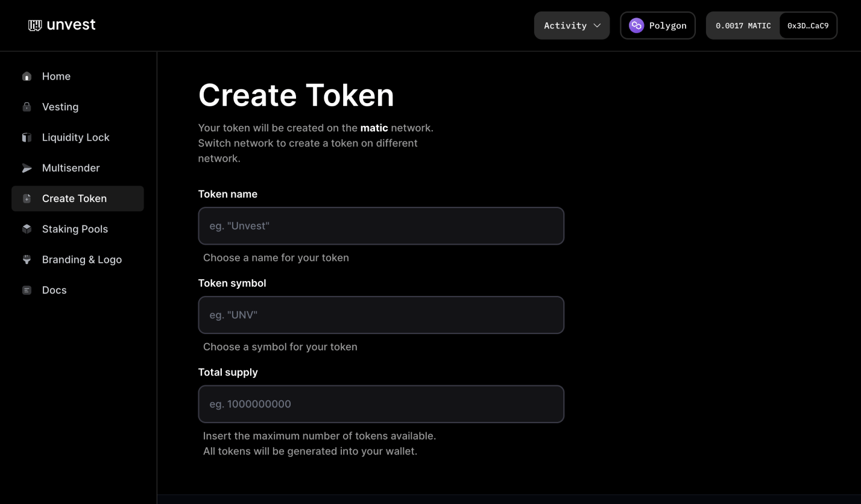Click the Vesting lock icon
This screenshot has width=861, height=504.
pyautogui.click(x=27, y=107)
